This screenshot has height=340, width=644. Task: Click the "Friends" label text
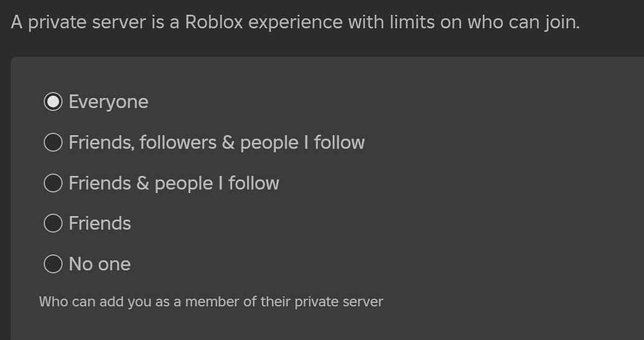tap(100, 223)
